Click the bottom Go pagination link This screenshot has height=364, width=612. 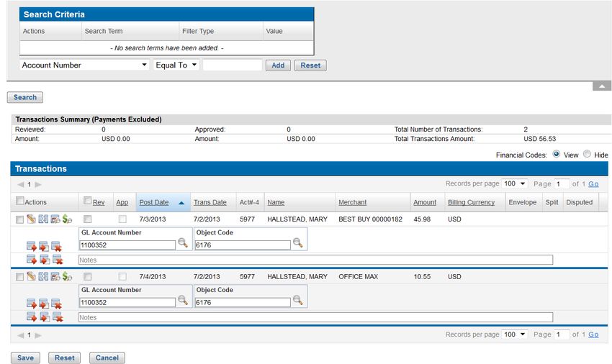tap(593, 335)
